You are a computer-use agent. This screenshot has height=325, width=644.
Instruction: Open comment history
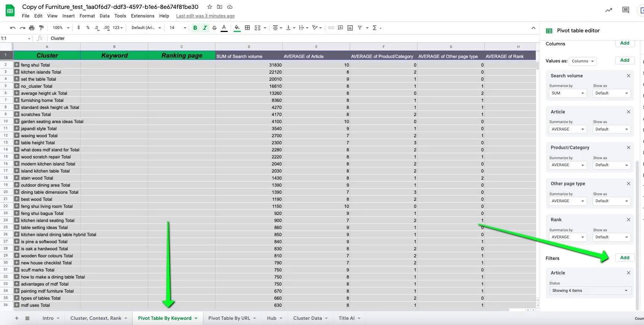click(625, 10)
